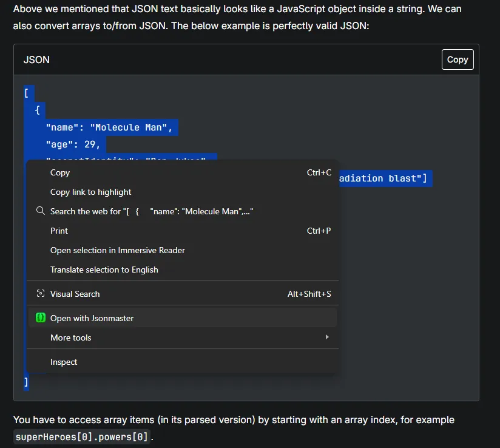Image resolution: width=500 pixels, height=448 pixels.
Task: Click the JSON label in code block header
Action: coord(36,59)
